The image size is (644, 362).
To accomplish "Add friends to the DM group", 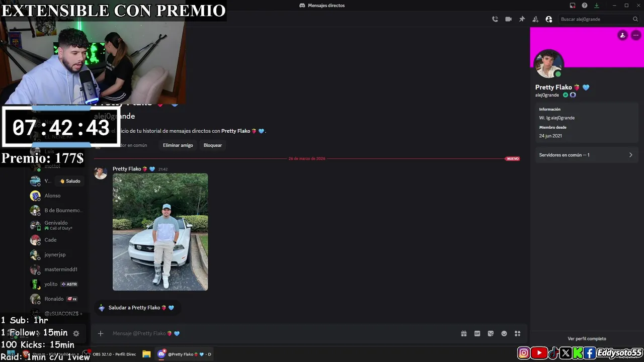I will (x=535, y=19).
